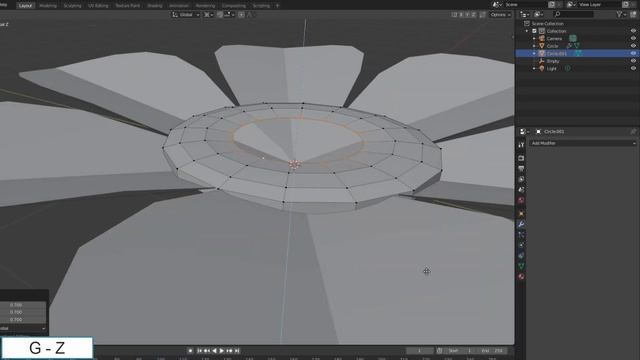This screenshot has width=640, height=360.
Task: Hide the Camera with eye icon
Action: pyautogui.click(x=633, y=38)
